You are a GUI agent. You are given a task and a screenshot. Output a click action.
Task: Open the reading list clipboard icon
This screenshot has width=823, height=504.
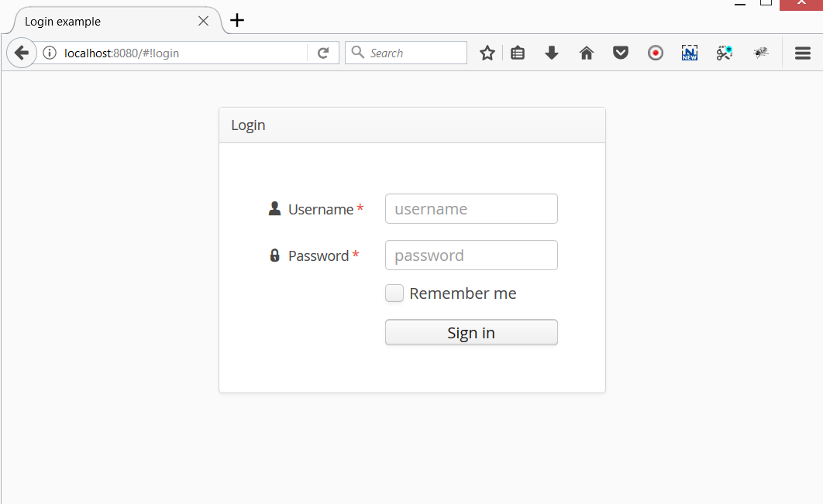coord(518,53)
